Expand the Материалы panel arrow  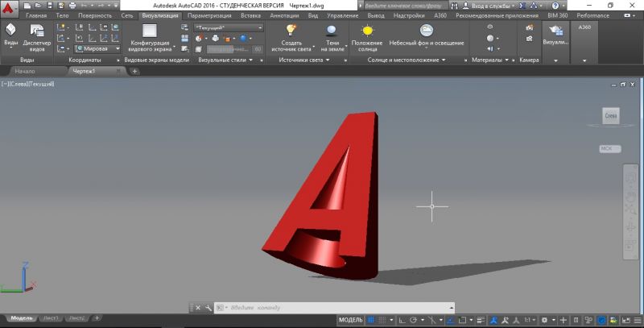point(507,60)
